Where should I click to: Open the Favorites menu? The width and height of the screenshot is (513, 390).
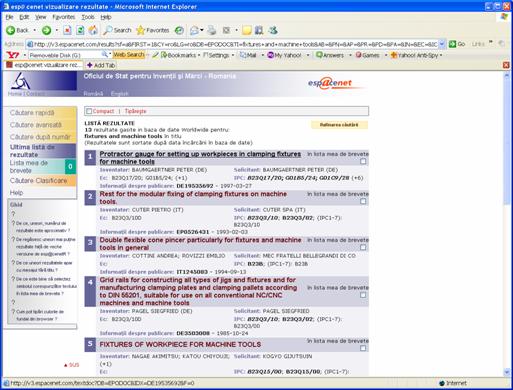[x=63, y=17]
